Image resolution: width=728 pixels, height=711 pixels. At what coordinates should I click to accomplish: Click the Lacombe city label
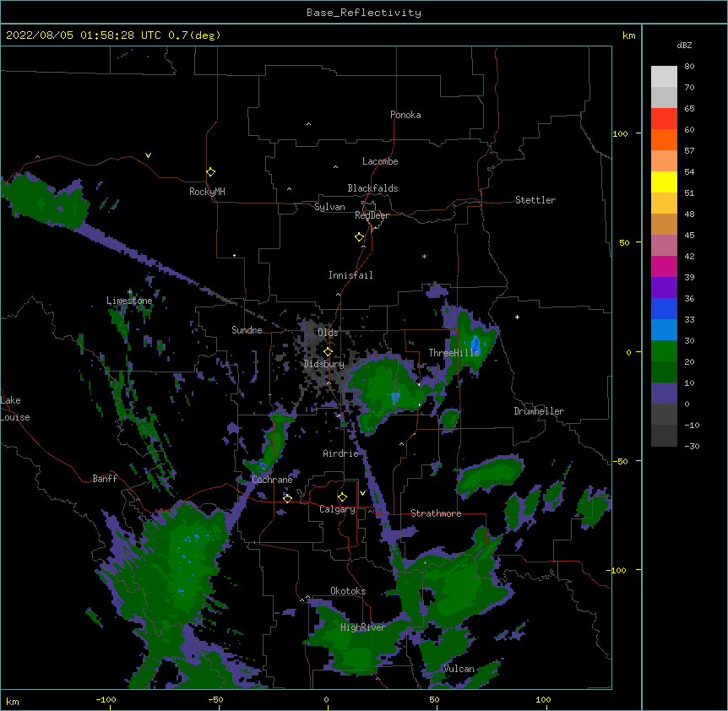(x=380, y=161)
